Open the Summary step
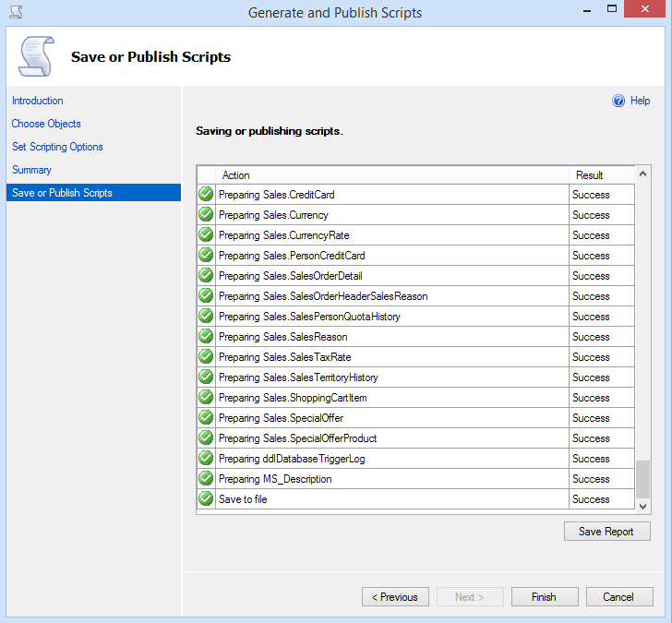This screenshot has height=623, width=672. point(31,170)
